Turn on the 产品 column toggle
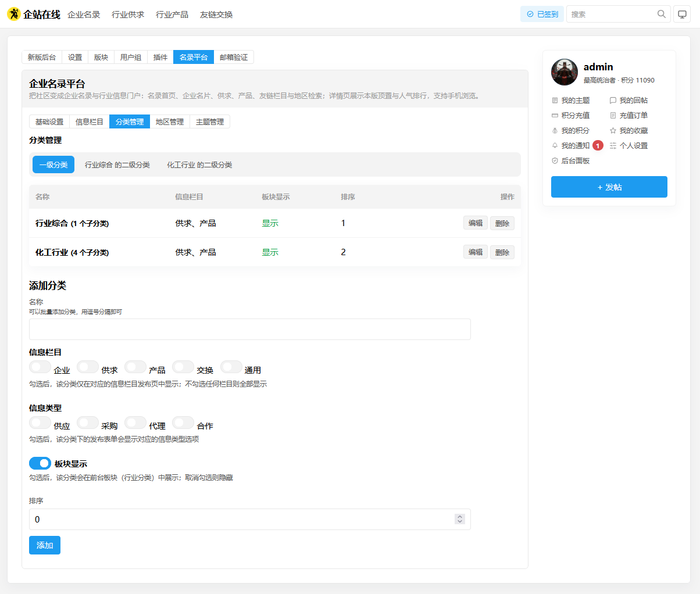Viewport: 700px width, 594px height. (x=135, y=367)
